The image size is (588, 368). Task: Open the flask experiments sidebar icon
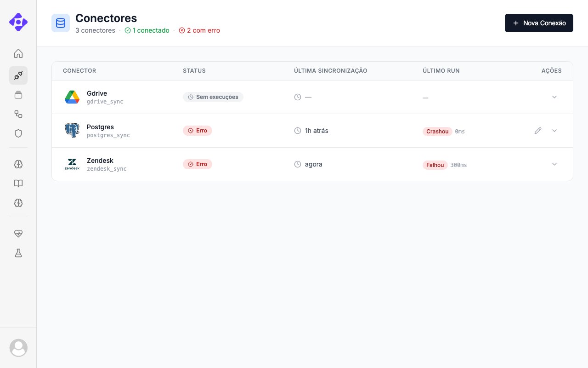[x=18, y=253]
